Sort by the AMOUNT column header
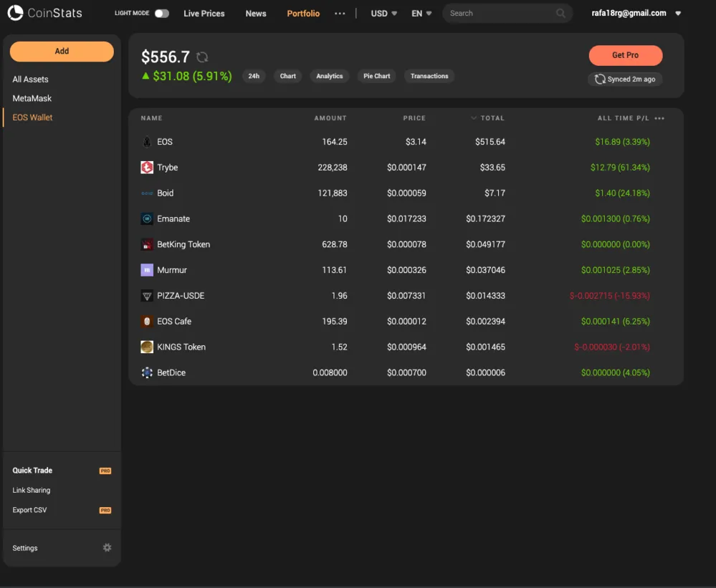 330,118
